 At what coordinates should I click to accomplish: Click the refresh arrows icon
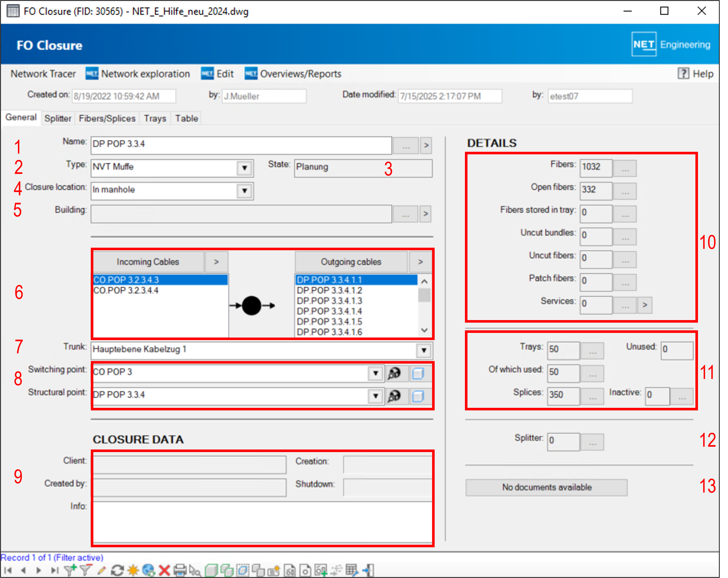point(117,570)
